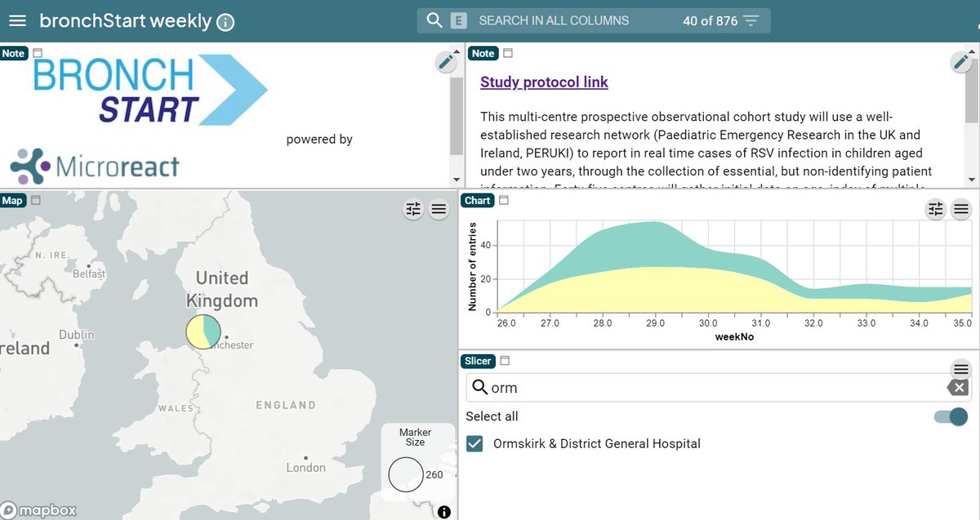
Task: Click the left note scrollbar down arrow
Action: coord(457,179)
